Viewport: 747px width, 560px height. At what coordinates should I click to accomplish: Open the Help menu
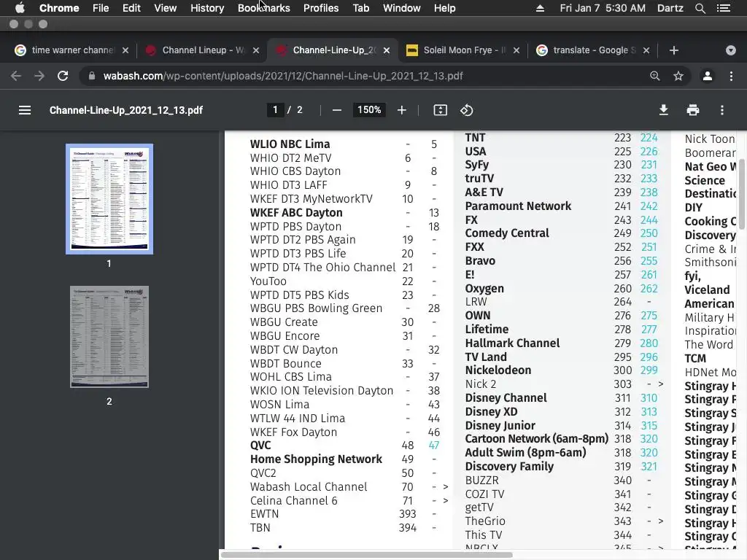444,8
